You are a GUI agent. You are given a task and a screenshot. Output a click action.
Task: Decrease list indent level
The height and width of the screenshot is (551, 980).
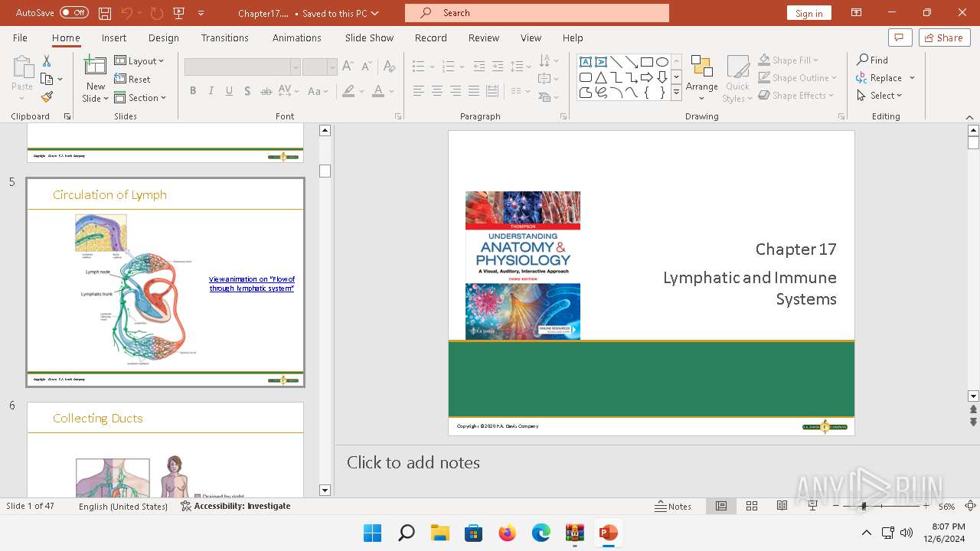pyautogui.click(x=479, y=67)
